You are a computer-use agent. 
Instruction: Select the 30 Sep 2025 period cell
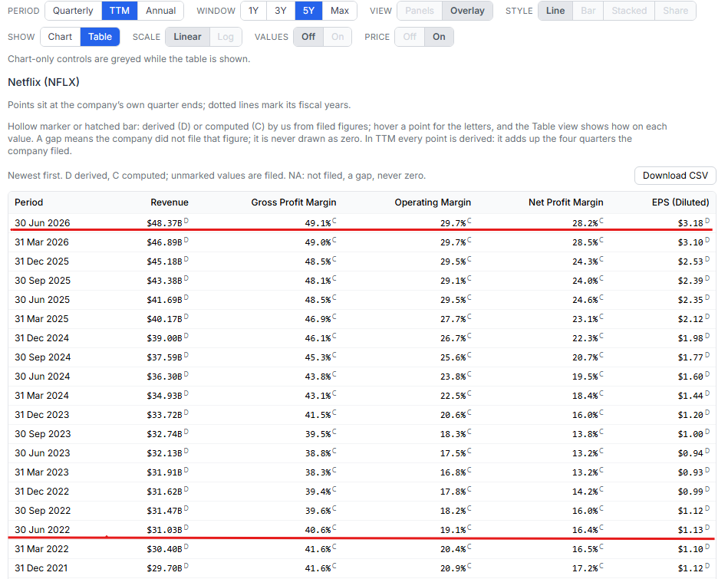point(43,281)
